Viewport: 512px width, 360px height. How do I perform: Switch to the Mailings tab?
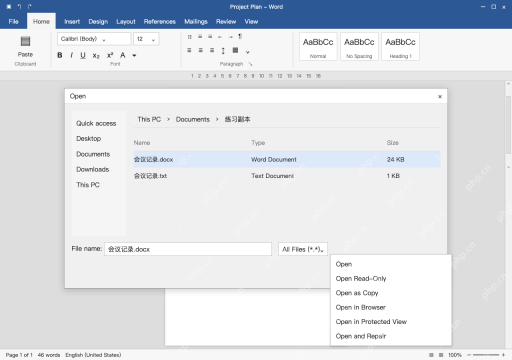(x=196, y=22)
